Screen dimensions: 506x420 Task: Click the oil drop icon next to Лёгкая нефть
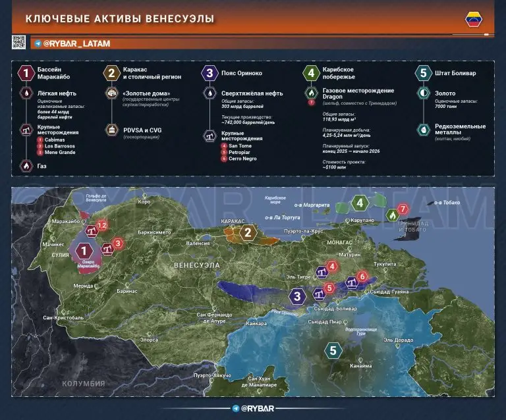pos(25,93)
